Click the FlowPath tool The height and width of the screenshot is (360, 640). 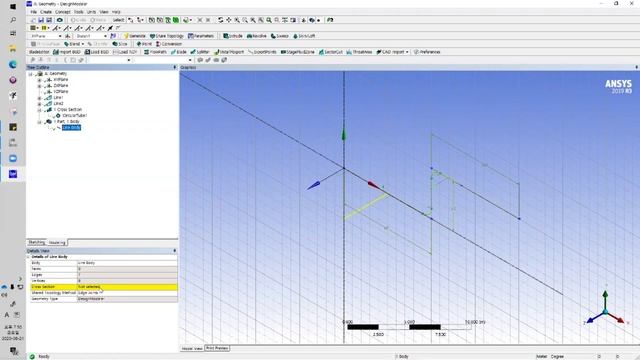pyautogui.click(x=156, y=52)
